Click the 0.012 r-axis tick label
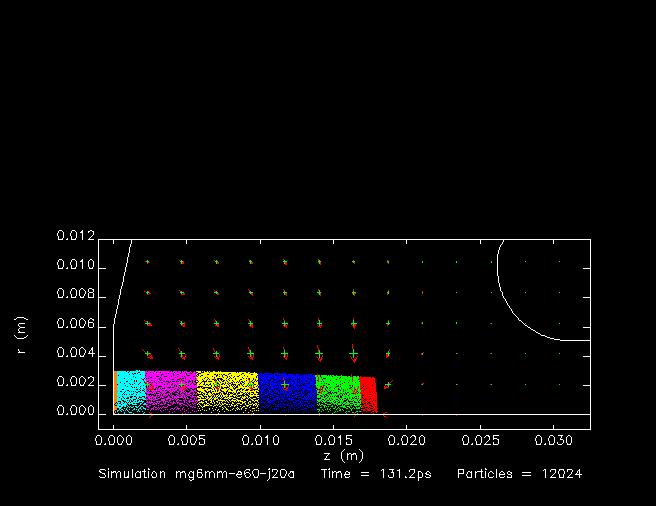 click(76, 236)
